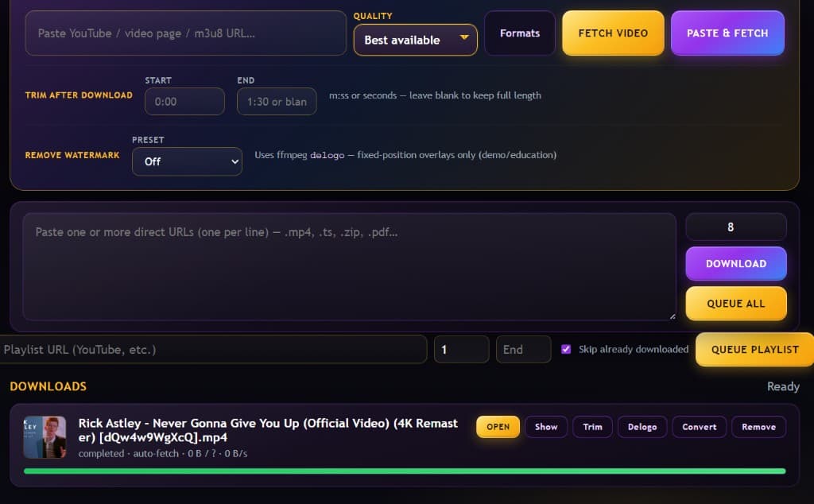This screenshot has width=814, height=504.
Task: Click the QUEUE PLAYLIST button
Action: pos(755,349)
